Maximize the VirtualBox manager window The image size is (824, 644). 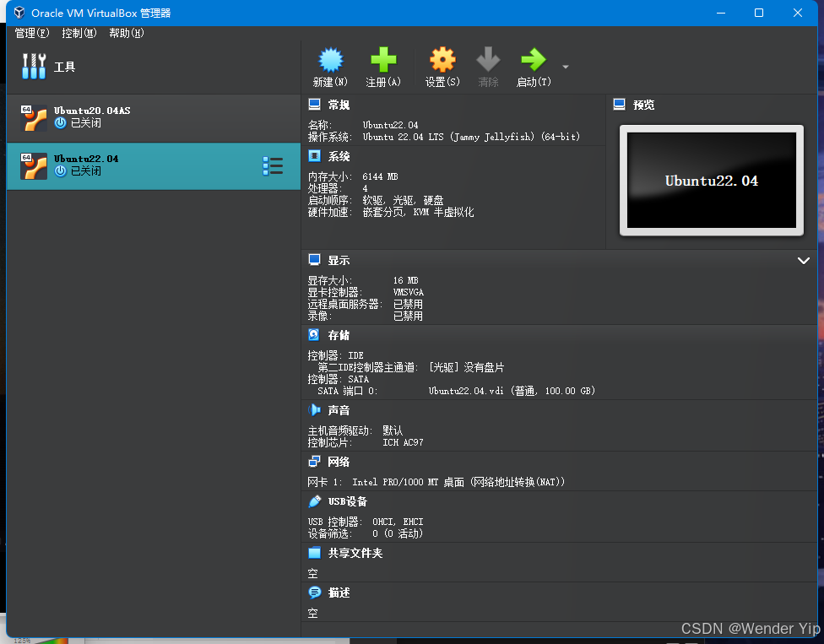759,13
